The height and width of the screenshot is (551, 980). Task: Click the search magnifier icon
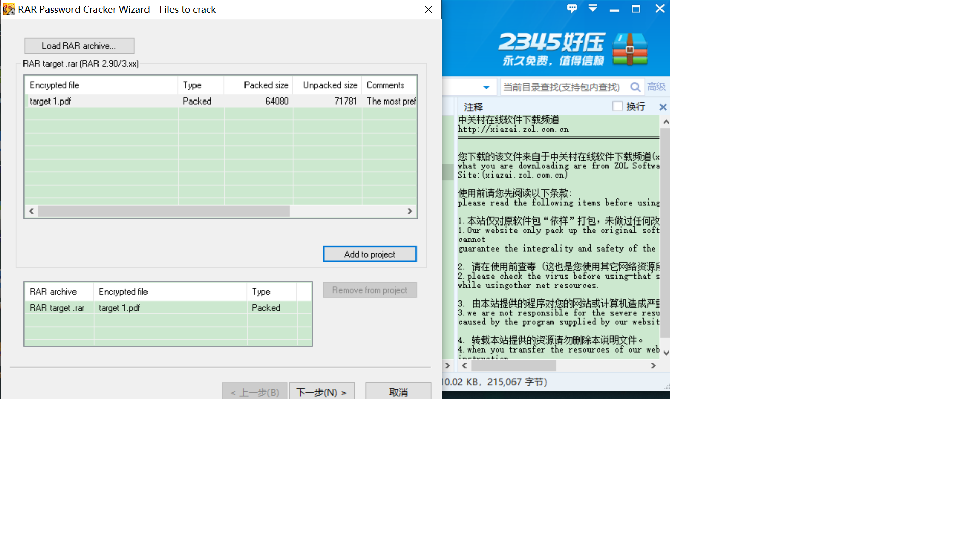(x=635, y=87)
